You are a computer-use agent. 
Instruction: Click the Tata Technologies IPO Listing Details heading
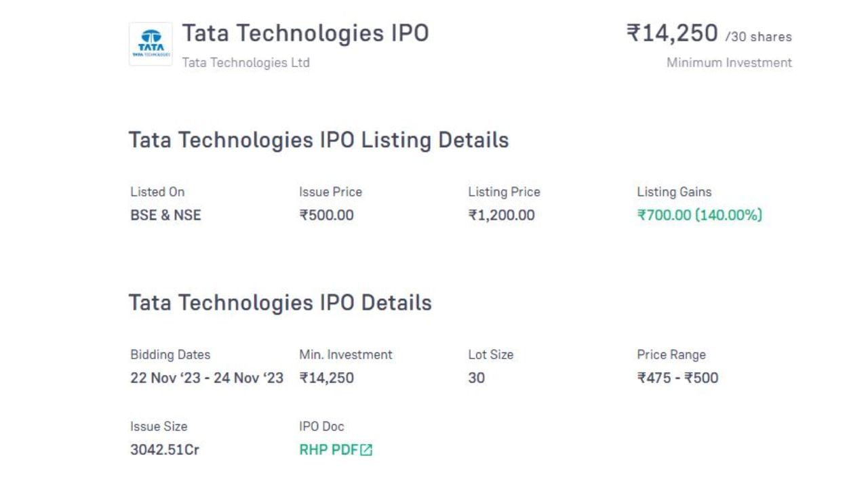pyautogui.click(x=319, y=140)
